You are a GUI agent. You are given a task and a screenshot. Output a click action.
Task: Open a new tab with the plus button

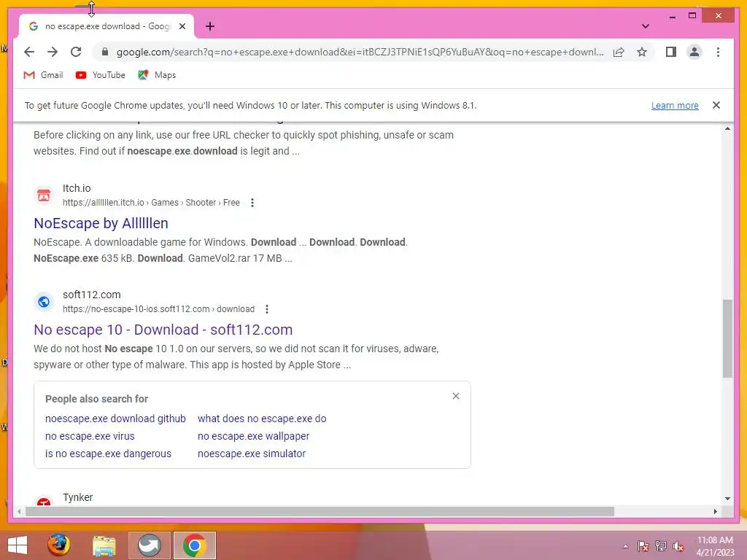point(210,26)
